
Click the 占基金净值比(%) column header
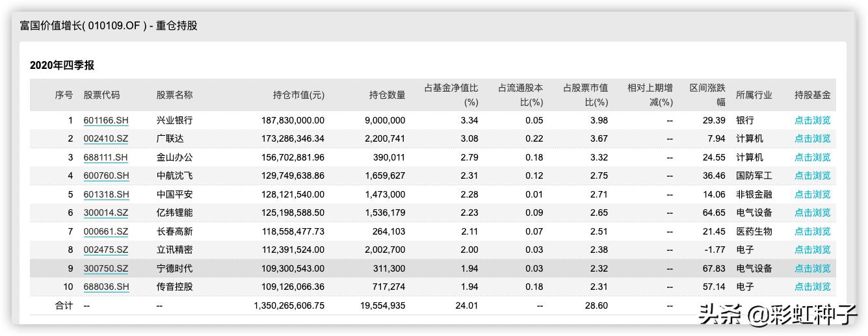click(x=451, y=95)
